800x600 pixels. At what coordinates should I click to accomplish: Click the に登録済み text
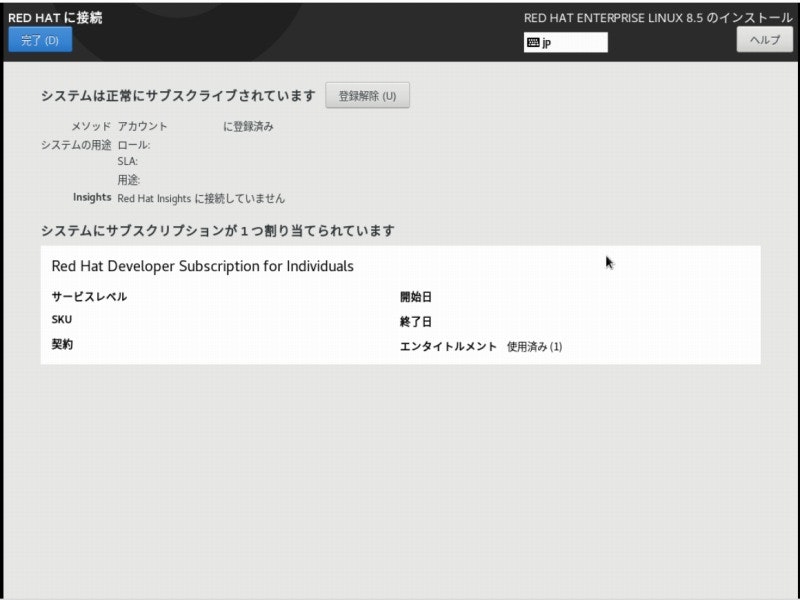click(248, 127)
